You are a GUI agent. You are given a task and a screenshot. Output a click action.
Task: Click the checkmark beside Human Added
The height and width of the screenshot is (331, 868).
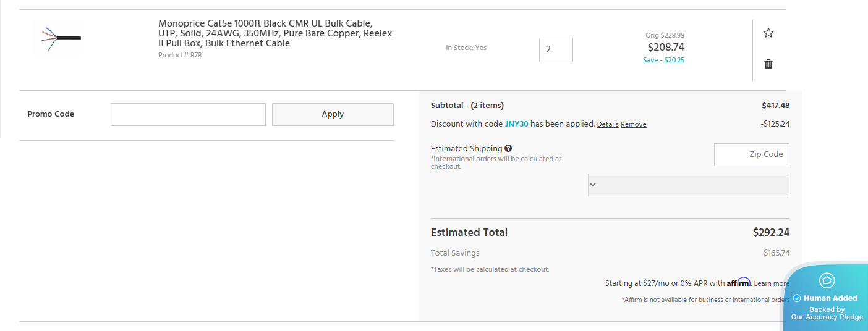(x=797, y=298)
